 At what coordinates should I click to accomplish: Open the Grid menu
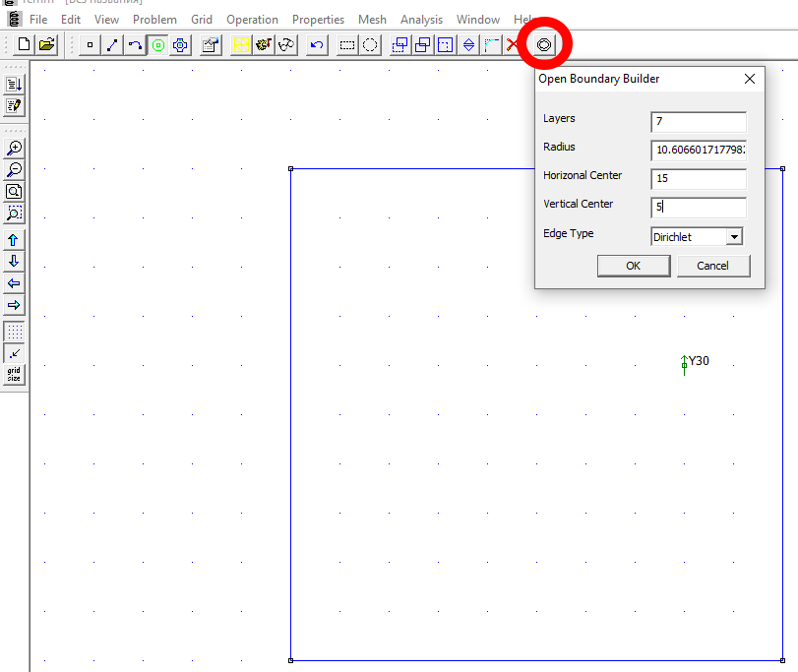pyautogui.click(x=202, y=20)
